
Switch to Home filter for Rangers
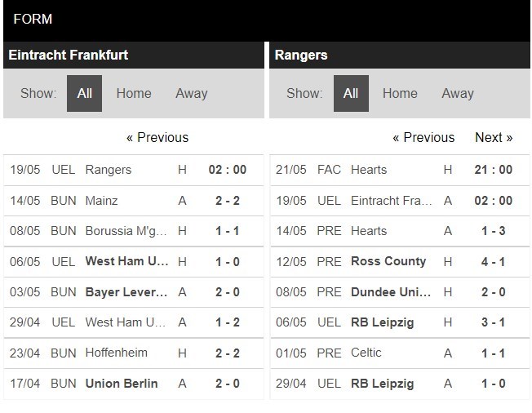pos(400,93)
